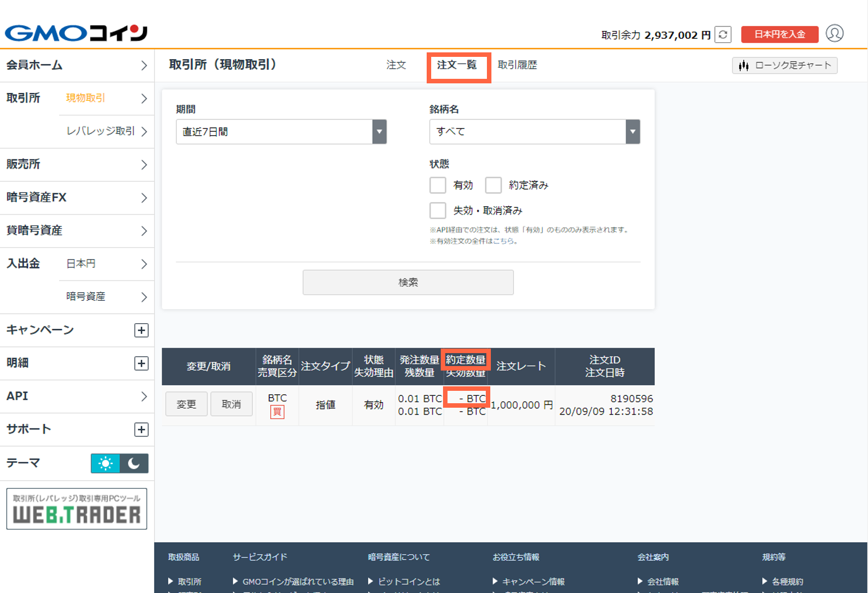Click the GMOコイン logo
The height and width of the screenshot is (593, 868).
tap(76, 33)
